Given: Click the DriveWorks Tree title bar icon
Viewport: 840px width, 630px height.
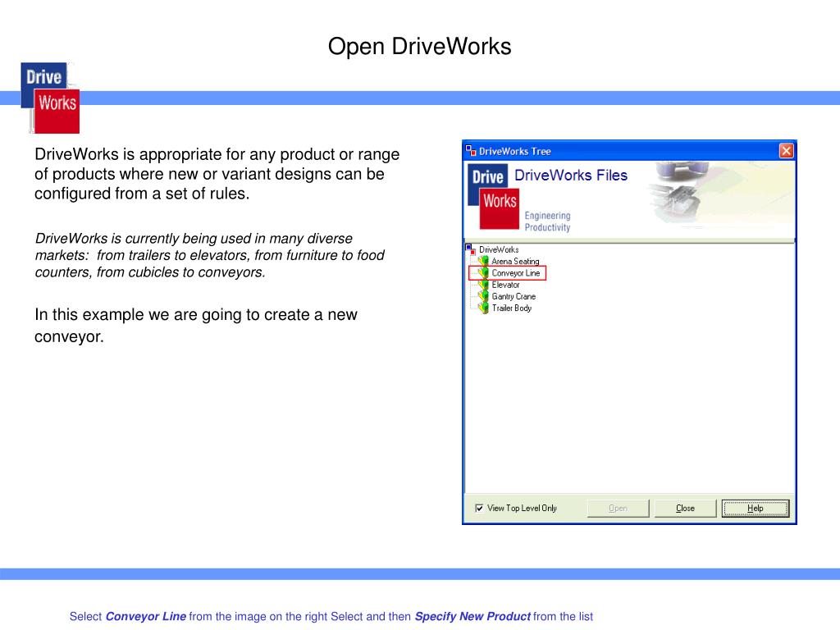Looking at the screenshot, I should (x=471, y=151).
